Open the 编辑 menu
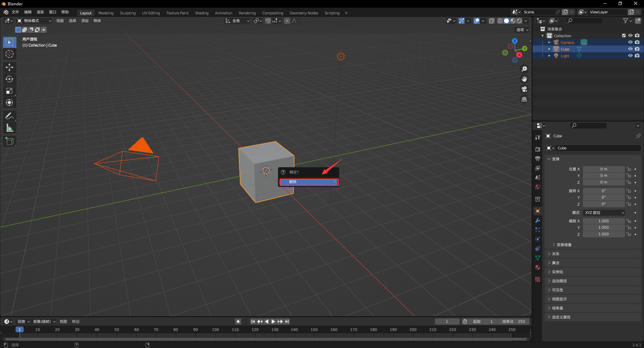The height and width of the screenshot is (348, 644). click(x=28, y=12)
